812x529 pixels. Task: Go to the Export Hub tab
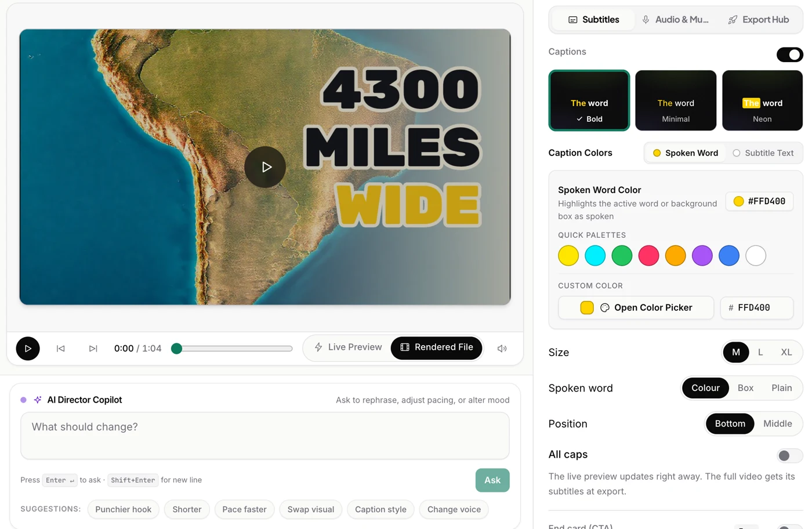759,20
